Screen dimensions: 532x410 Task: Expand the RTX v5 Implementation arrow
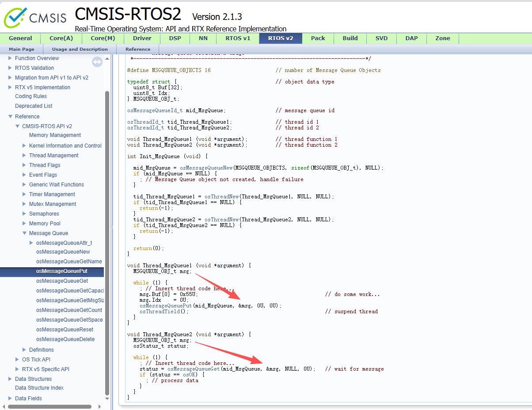(11, 87)
